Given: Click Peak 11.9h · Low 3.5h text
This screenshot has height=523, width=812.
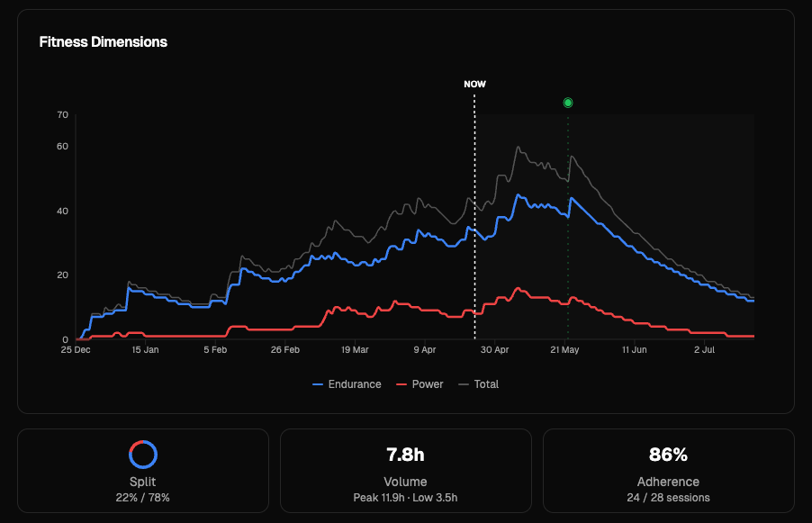Looking at the screenshot, I should point(405,498).
